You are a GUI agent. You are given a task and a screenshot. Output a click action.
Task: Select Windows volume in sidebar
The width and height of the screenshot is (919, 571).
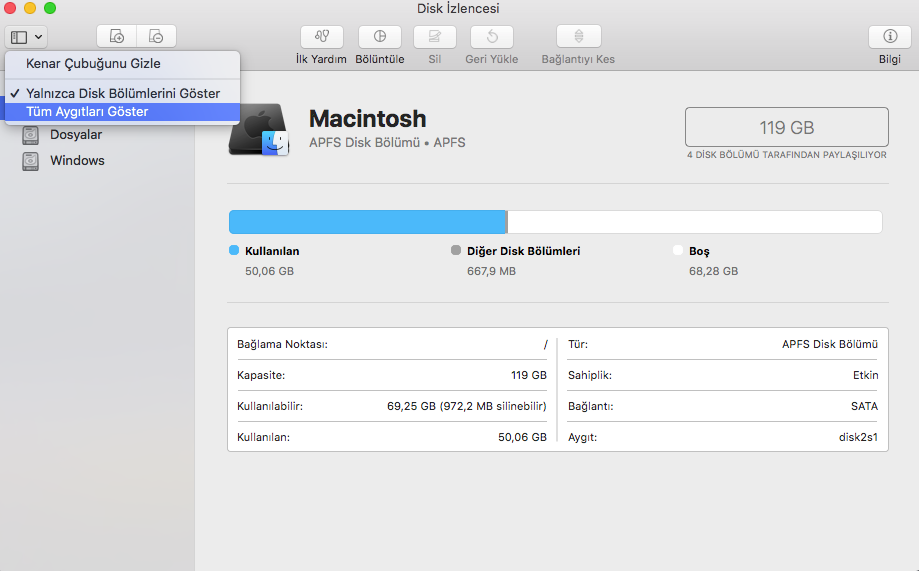coord(77,160)
